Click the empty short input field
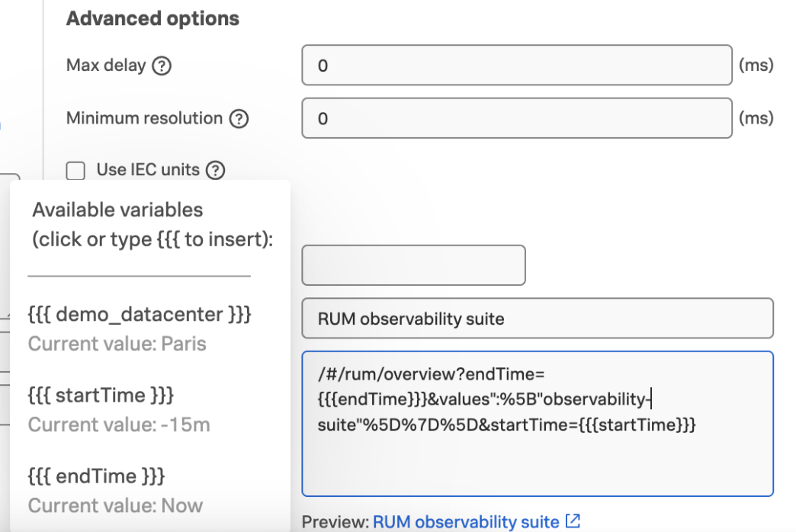Image resolution: width=796 pixels, height=532 pixels. 414,265
